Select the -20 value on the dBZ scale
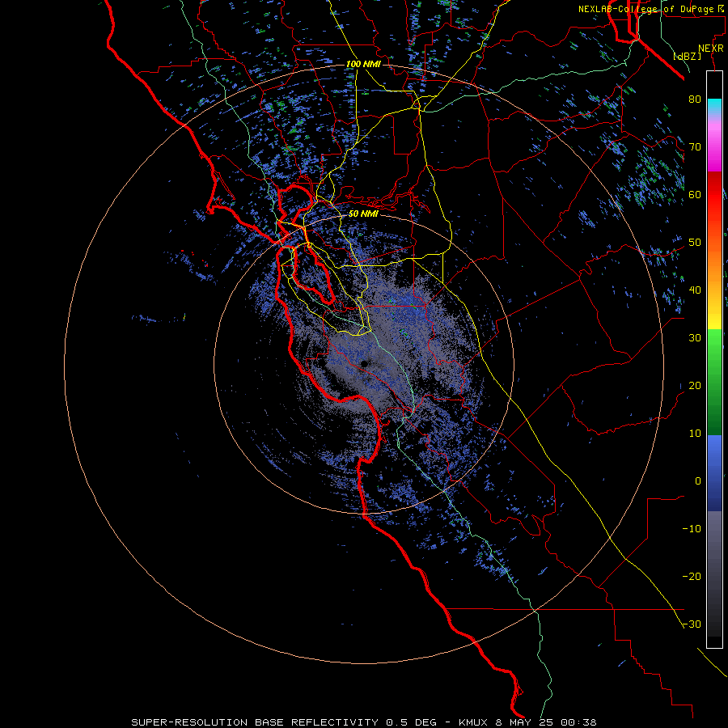 [692, 576]
